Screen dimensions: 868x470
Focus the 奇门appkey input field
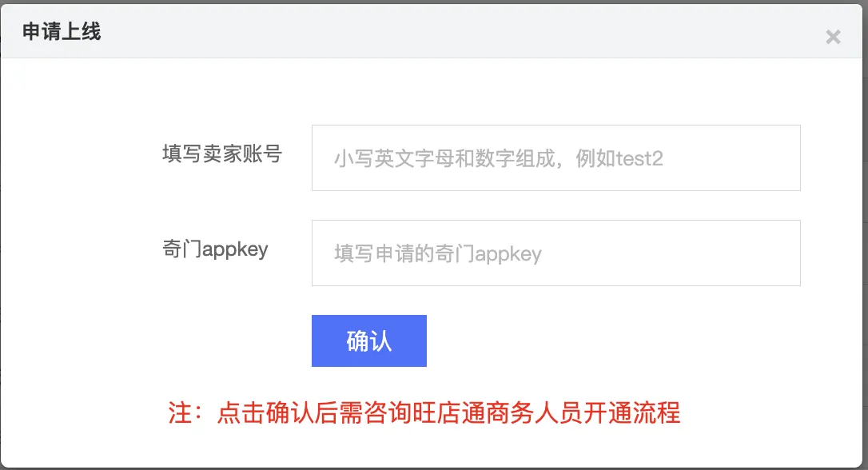(x=555, y=253)
